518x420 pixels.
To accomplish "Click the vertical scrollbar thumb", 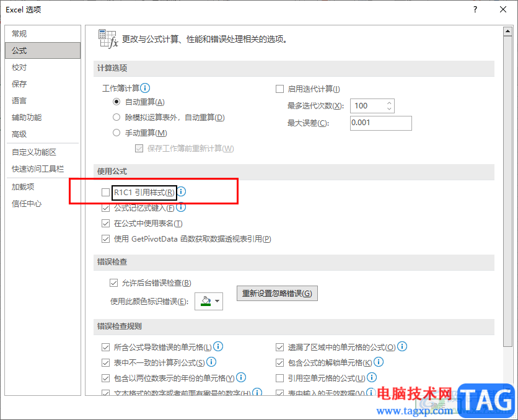I will (507, 191).
